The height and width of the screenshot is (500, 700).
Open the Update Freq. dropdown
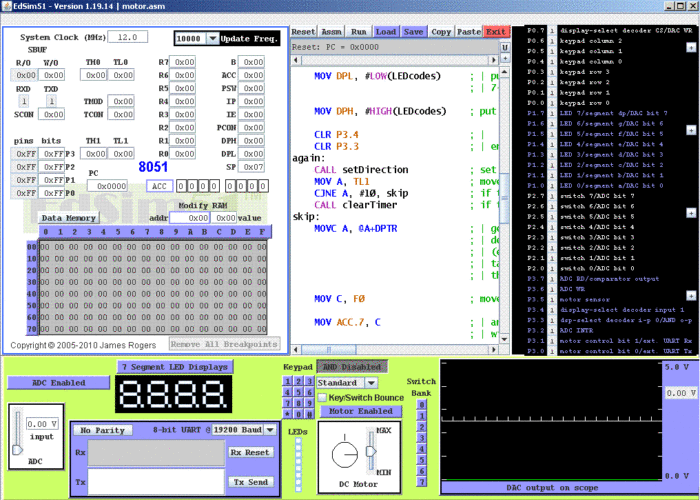(x=212, y=38)
